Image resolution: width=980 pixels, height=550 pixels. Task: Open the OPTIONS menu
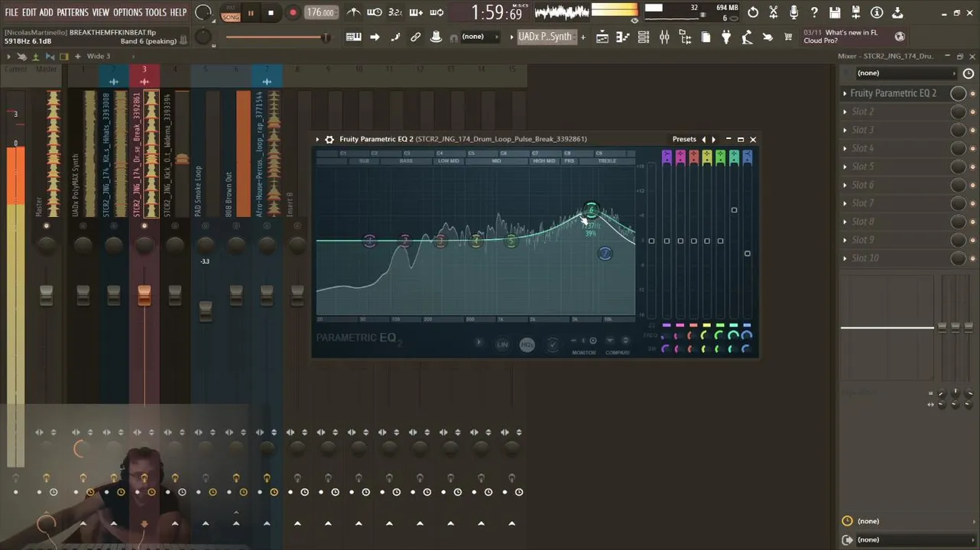[128, 12]
